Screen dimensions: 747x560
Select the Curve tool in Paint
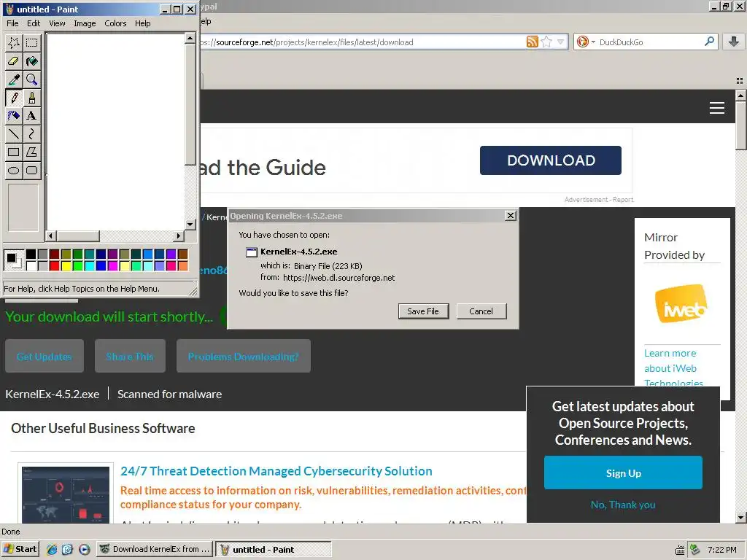32,134
